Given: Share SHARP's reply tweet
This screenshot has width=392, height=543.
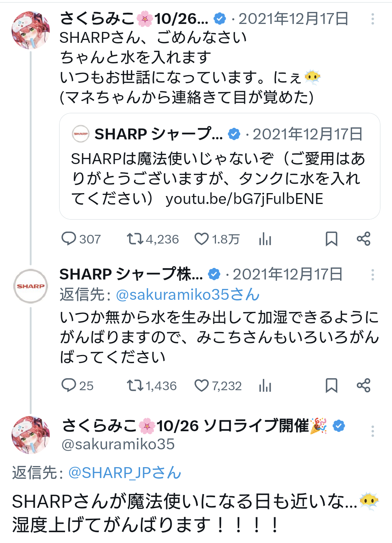Looking at the screenshot, I should tap(363, 385).
